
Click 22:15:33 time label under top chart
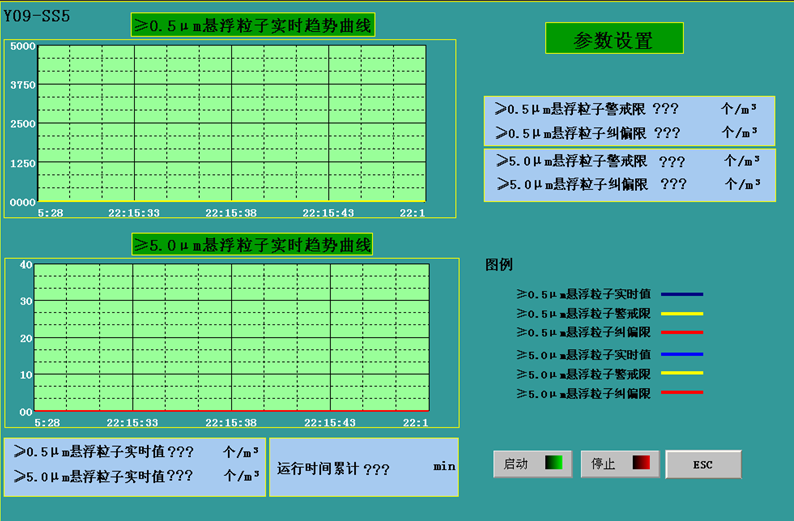click(134, 213)
